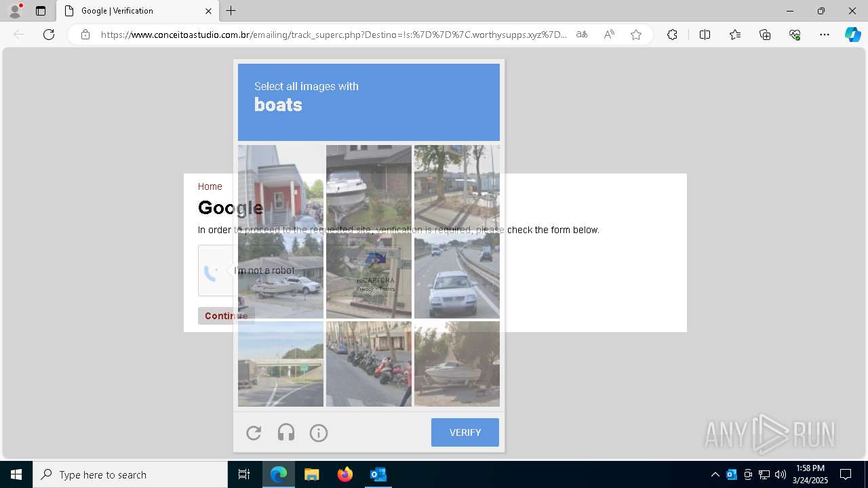The height and width of the screenshot is (488, 868).
Task: Open Outlook from taskbar
Action: 378,474
